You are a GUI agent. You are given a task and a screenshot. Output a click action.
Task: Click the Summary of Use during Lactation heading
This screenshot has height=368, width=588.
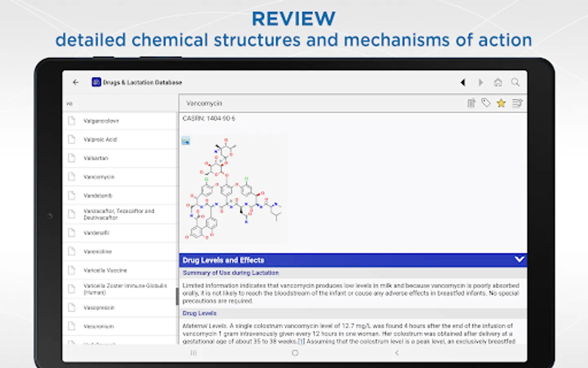231,273
